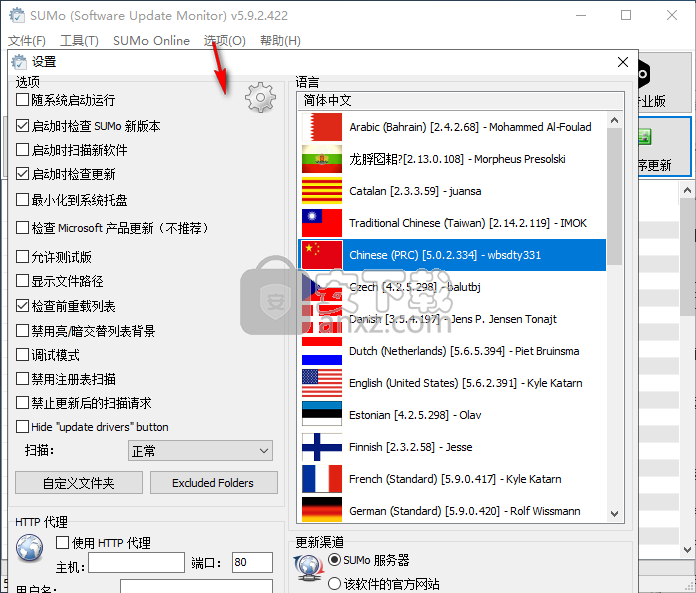Open 选项(O) menu

(225, 41)
